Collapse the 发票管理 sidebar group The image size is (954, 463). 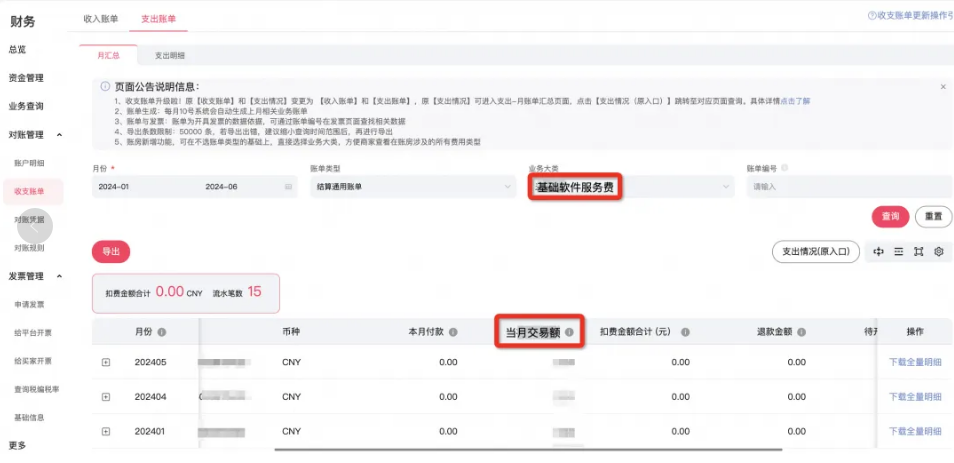pyautogui.click(x=59, y=276)
